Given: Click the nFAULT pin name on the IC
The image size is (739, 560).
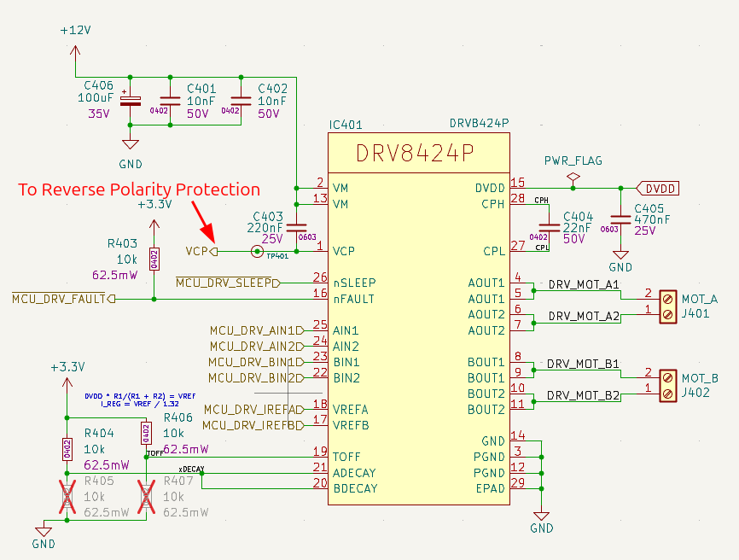Looking at the screenshot, I should click(x=354, y=299).
